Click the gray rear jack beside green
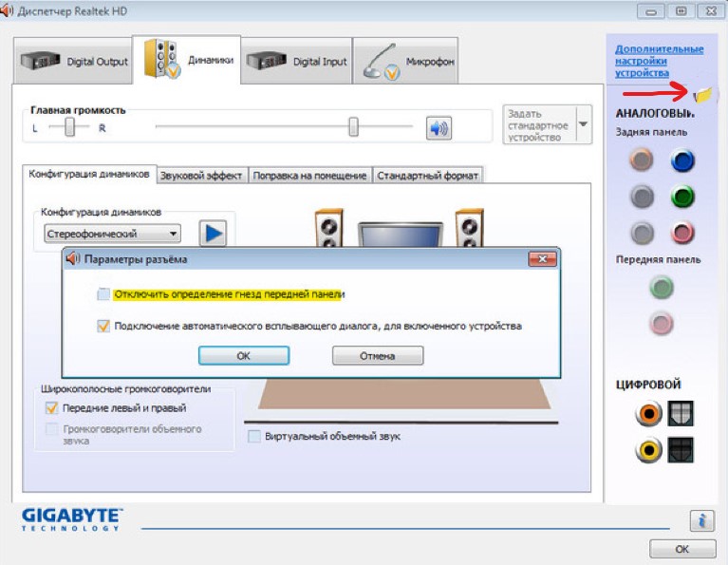The image size is (728, 565). click(643, 197)
